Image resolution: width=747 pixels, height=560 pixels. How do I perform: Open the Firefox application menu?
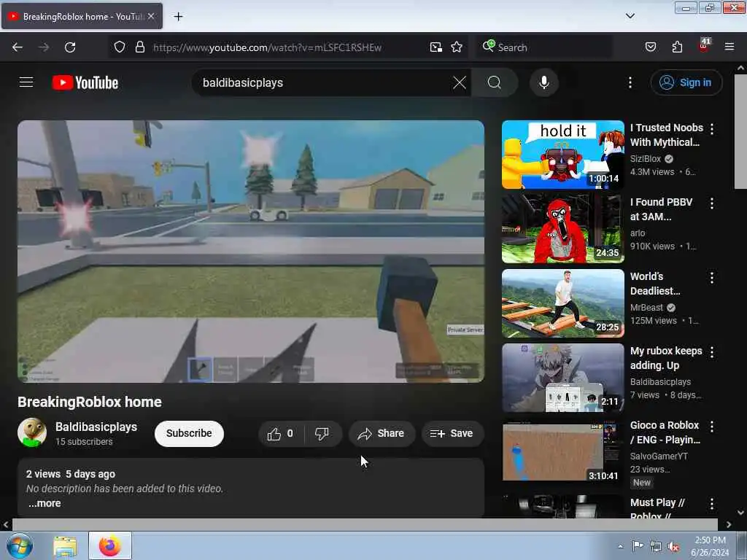pos(729,47)
